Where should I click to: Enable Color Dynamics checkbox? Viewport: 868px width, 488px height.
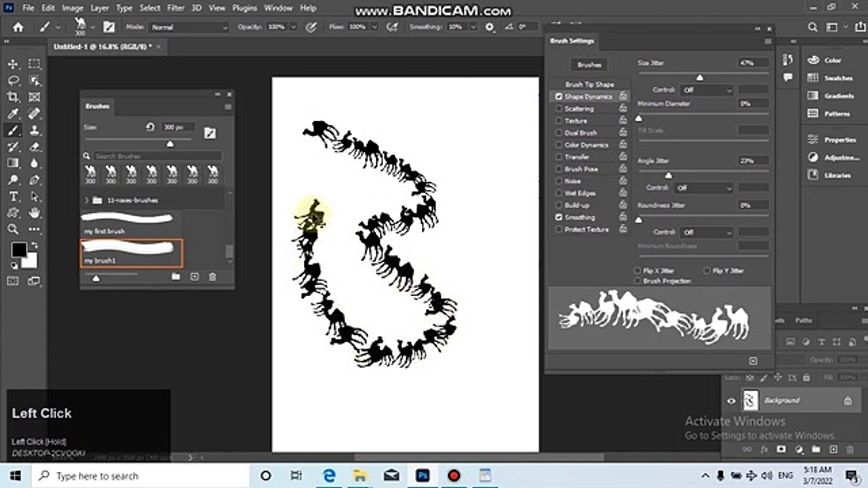[x=559, y=145]
